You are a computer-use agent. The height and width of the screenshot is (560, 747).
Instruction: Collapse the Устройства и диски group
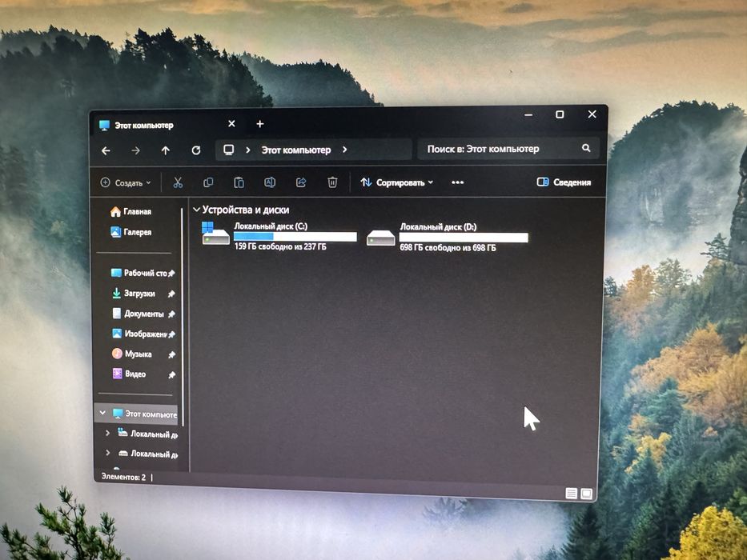click(196, 210)
